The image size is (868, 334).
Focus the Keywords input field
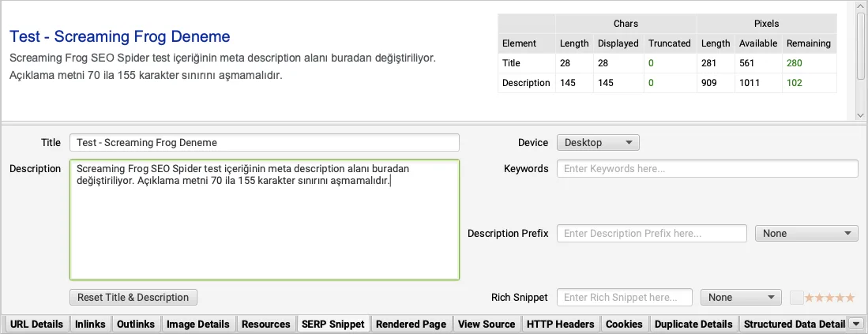(x=708, y=169)
